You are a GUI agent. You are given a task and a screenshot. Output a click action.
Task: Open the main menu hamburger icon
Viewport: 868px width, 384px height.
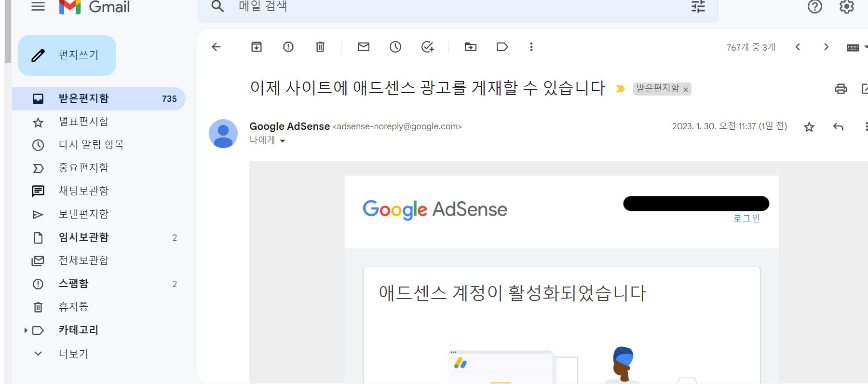coord(38,6)
